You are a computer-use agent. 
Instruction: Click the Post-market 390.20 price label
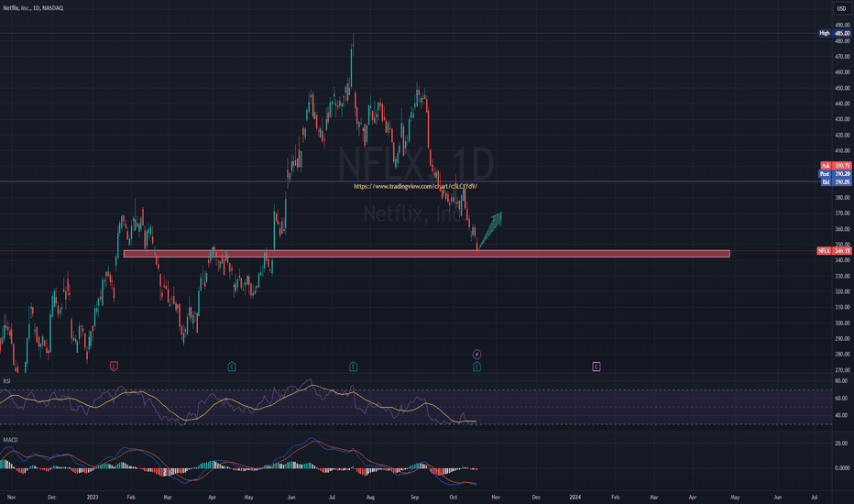coord(836,174)
